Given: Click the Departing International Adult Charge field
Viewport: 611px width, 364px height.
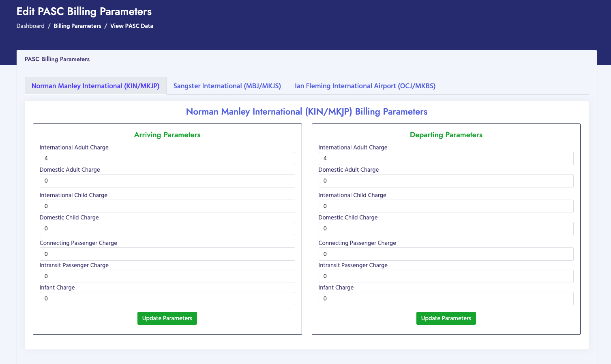Looking at the screenshot, I should pyautogui.click(x=446, y=158).
